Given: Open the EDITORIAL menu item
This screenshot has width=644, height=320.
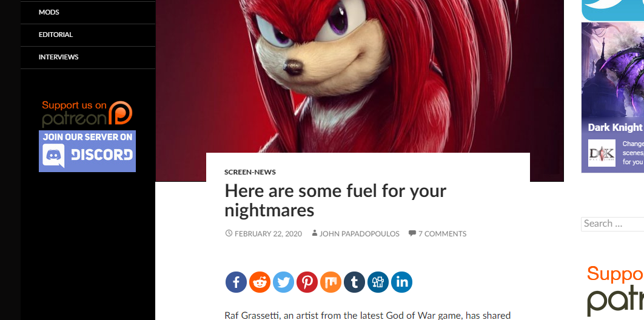Looking at the screenshot, I should point(56,35).
